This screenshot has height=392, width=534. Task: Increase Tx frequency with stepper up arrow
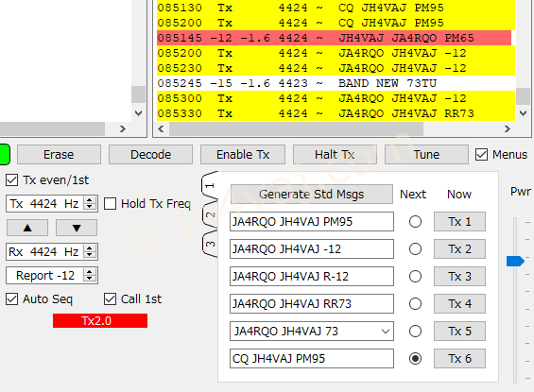coord(90,200)
